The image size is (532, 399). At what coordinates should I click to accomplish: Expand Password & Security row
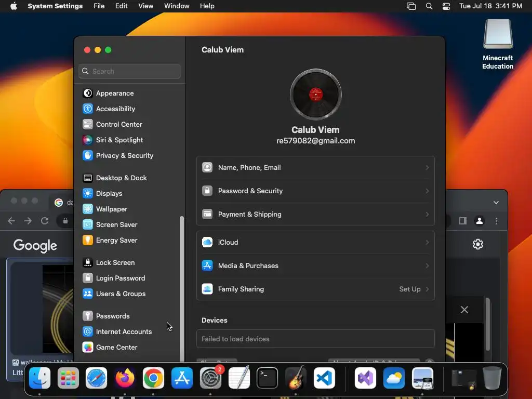tap(315, 191)
